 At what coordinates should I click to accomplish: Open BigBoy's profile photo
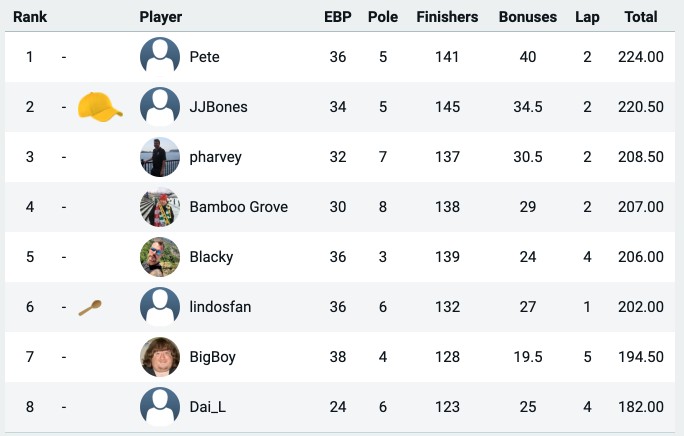tap(160, 357)
